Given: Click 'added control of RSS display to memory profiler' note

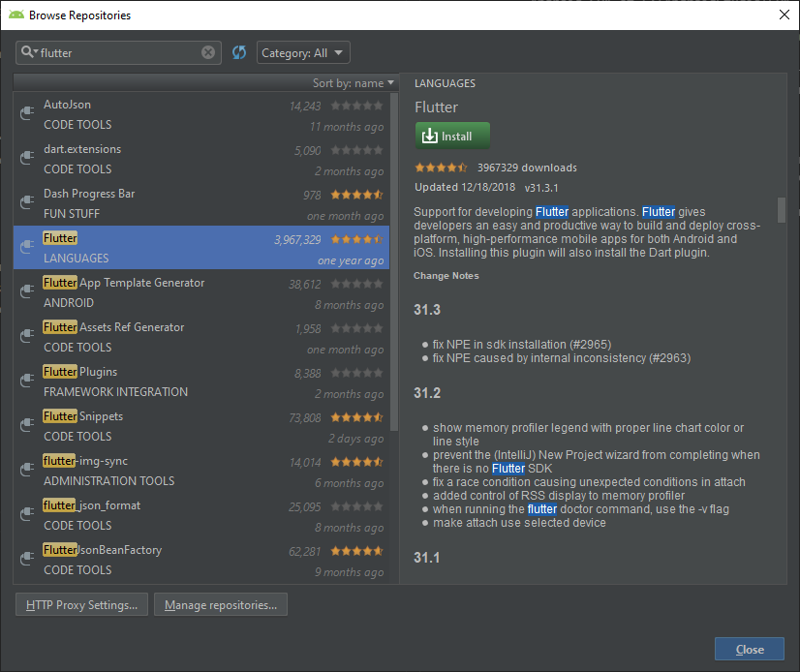Looking at the screenshot, I should tap(559, 496).
